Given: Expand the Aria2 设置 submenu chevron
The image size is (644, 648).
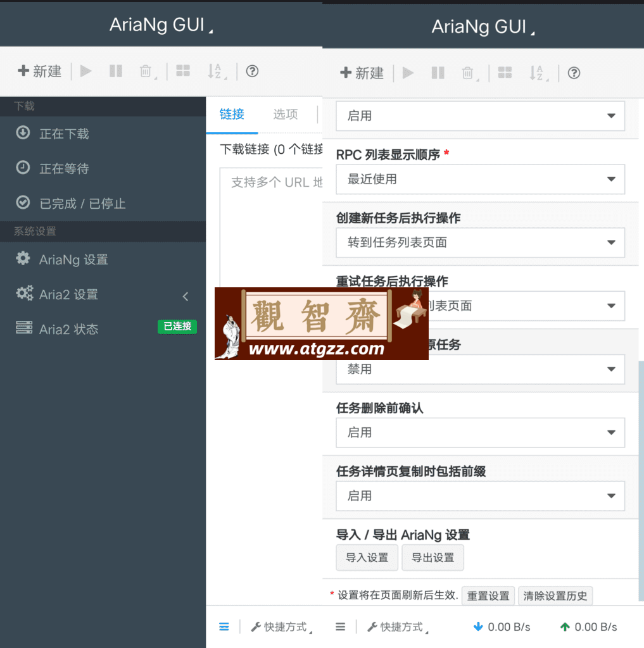Looking at the screenshot, I should click(x=186, y=296).
